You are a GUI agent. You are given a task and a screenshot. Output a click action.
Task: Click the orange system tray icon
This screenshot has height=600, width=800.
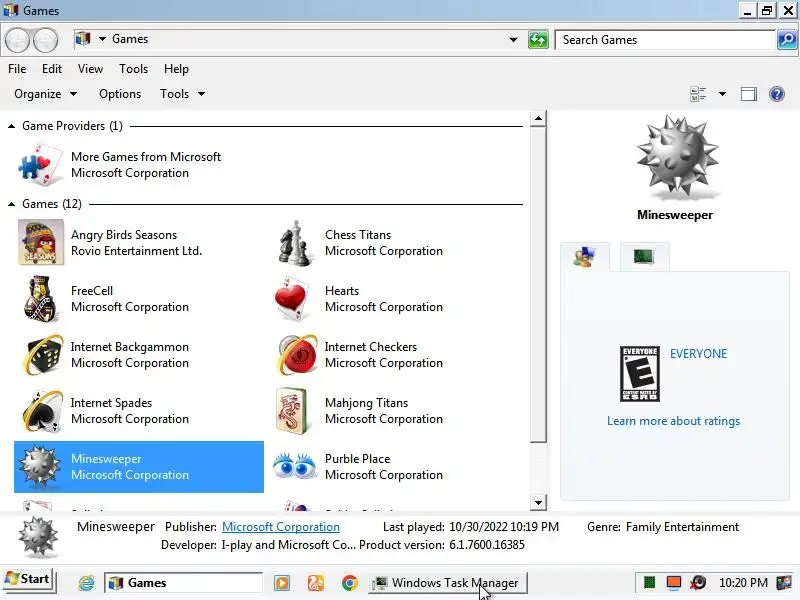coord(674,582)
